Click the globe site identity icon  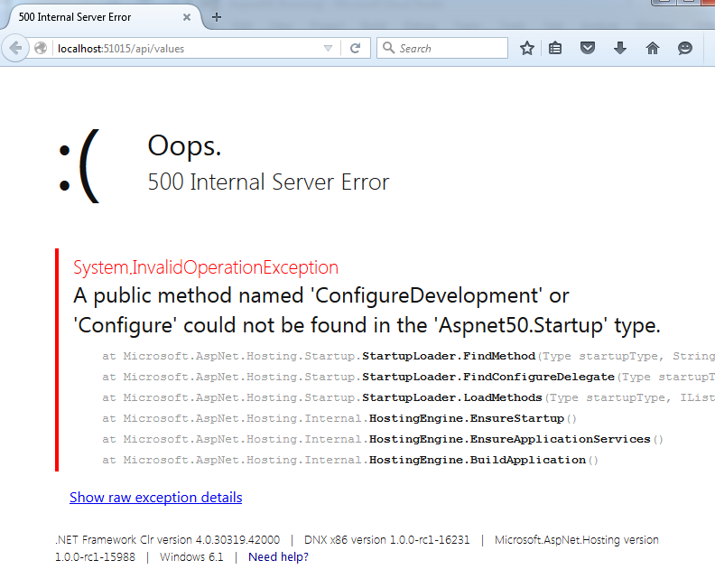[x=42, y=49]
